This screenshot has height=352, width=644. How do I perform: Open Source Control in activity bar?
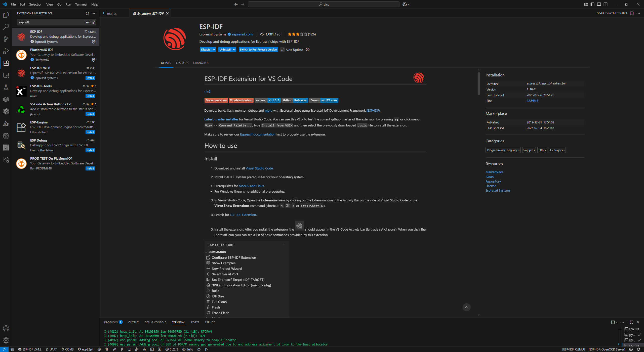pyautogui.click(x=6, y=39)
